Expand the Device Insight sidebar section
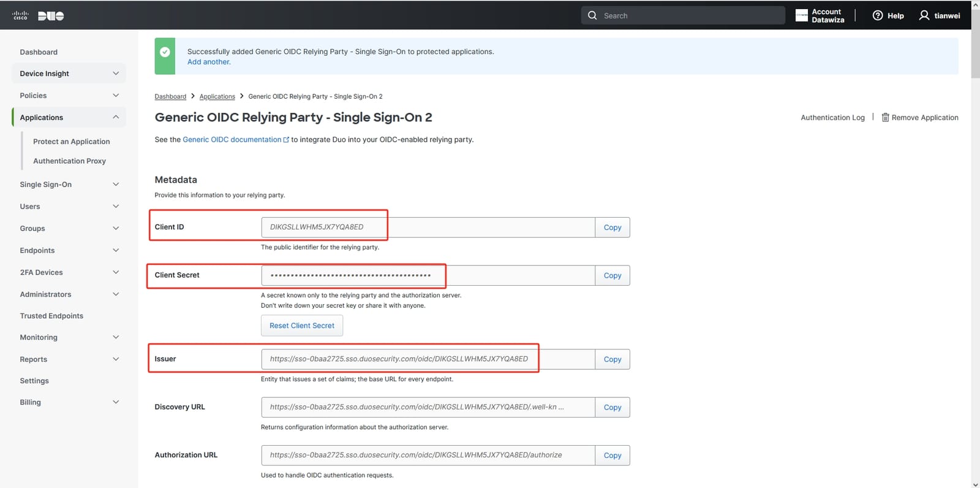980x488 pixels. tap(116, 74)
